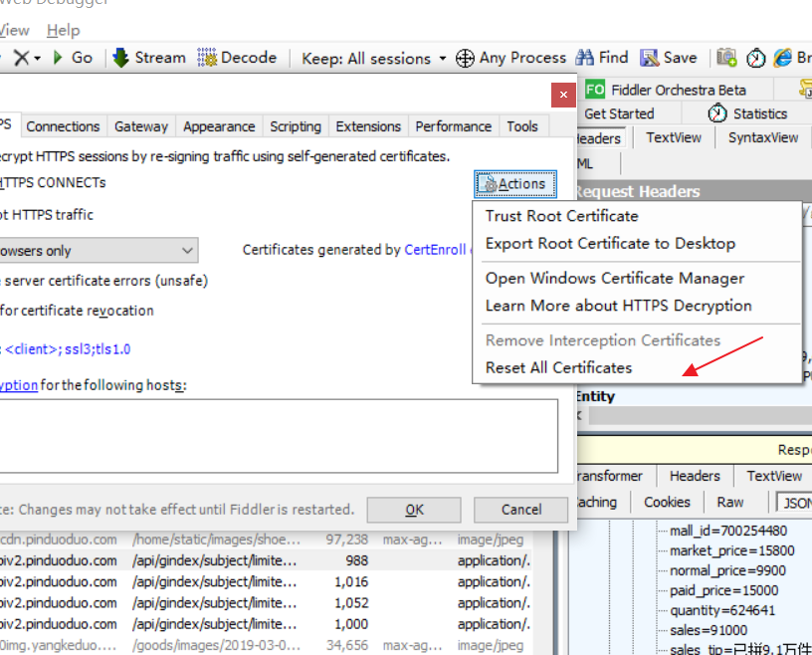Open the response JSON tab
Screen dimensions: 812x655
794,502
